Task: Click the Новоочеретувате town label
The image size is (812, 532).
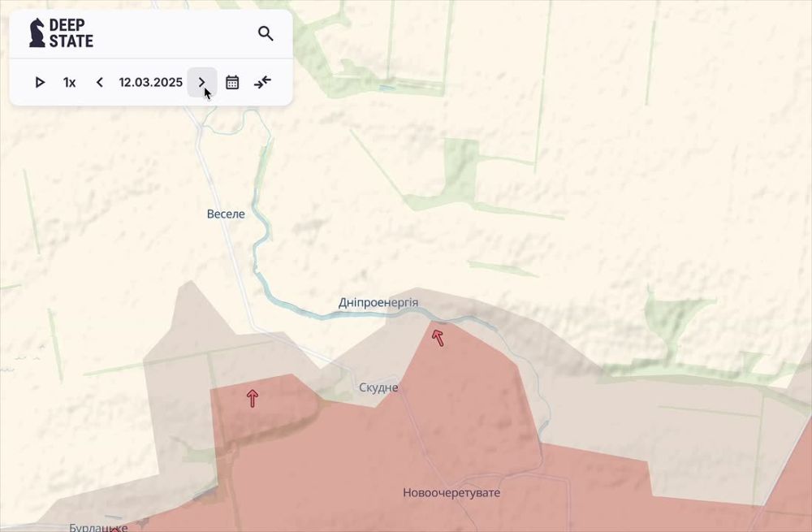Action: click(x=451, y=492)
